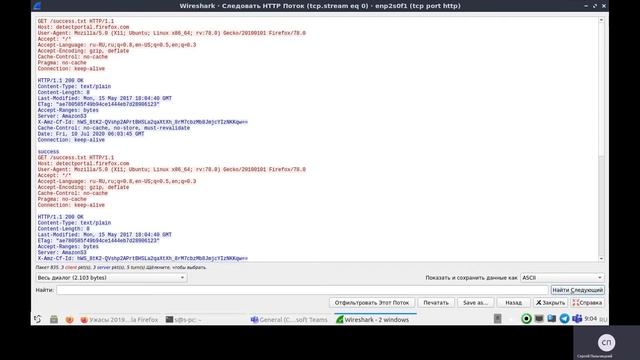Image resolution: width=640 pixels, height=360 pixels.
Task: Click the 'Закрыть' button
Action: click(551, 303)
